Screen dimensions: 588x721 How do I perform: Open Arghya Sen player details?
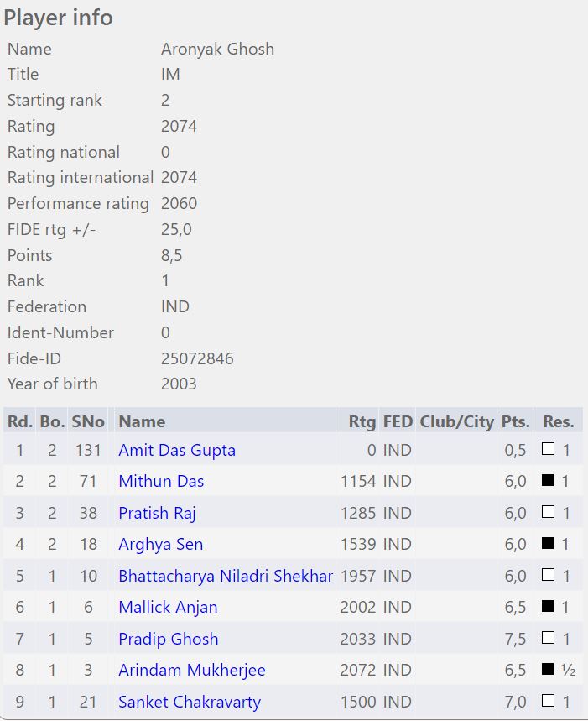pyautogui.click(x=160, y=545)
